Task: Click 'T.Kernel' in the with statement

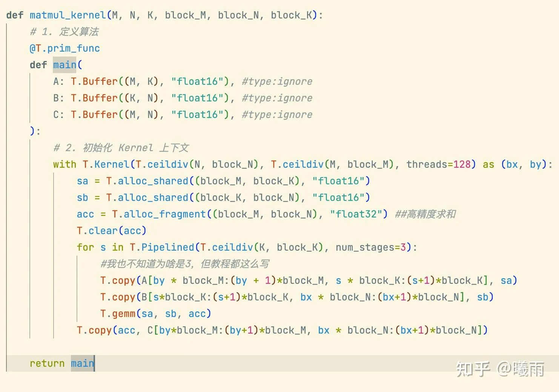Action: point(106,164)
